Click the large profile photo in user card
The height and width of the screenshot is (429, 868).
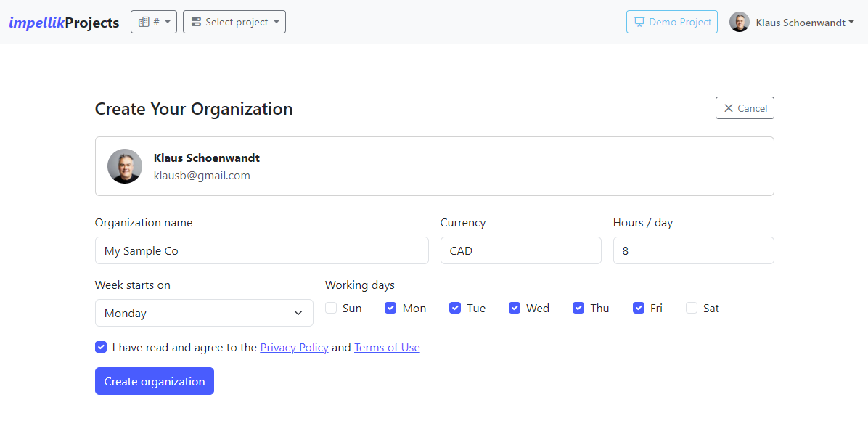[125, 166]
